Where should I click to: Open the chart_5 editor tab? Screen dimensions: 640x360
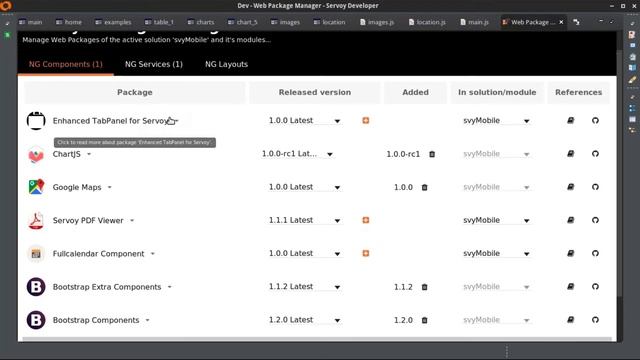[x=243, y=22]
